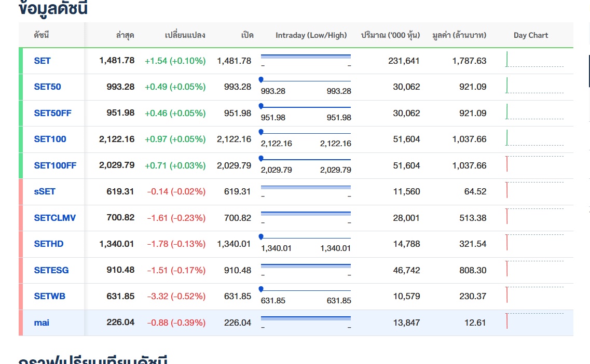Select the SET100FF index link
The image size is (590, 364).
coord(55,165)
